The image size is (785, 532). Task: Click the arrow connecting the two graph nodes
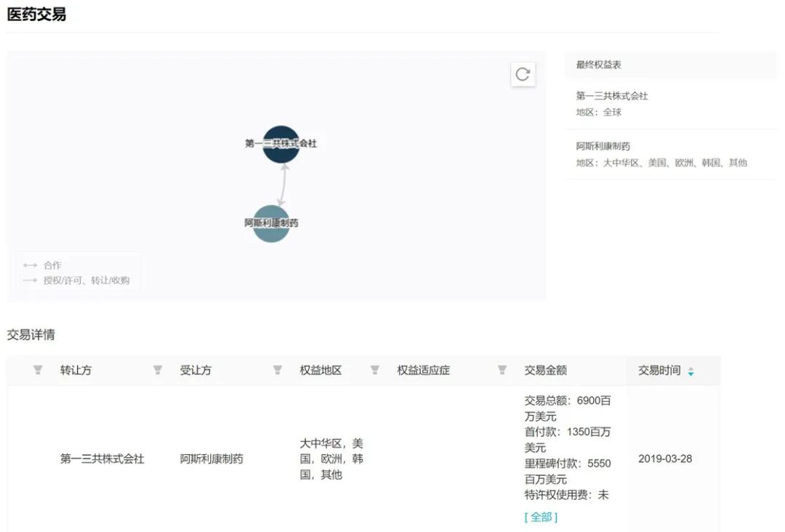[x=282, y=185]
